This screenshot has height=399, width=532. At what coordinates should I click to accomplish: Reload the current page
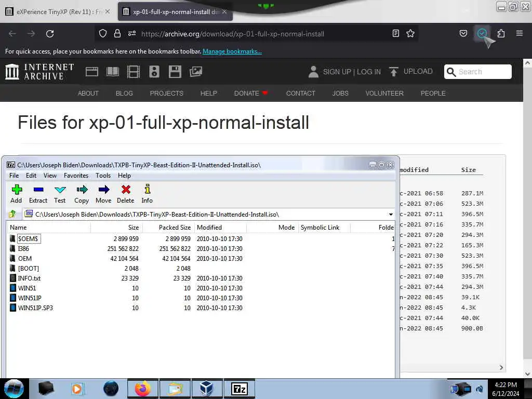[50, 34]
